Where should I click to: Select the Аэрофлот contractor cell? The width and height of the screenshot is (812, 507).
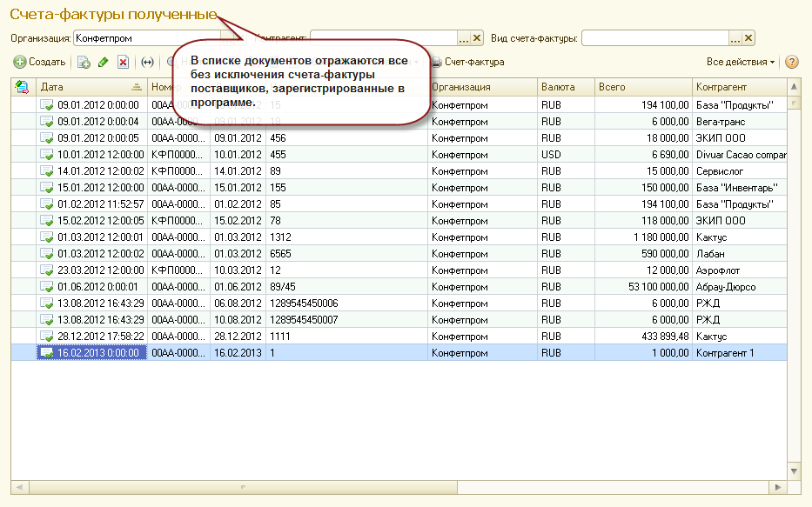(739, 270)
